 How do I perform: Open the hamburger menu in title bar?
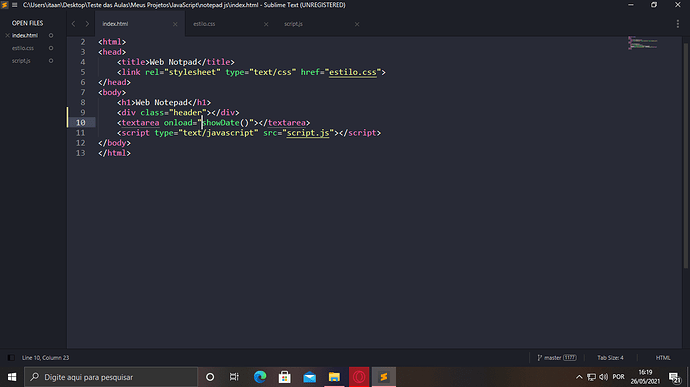point(15,5)
